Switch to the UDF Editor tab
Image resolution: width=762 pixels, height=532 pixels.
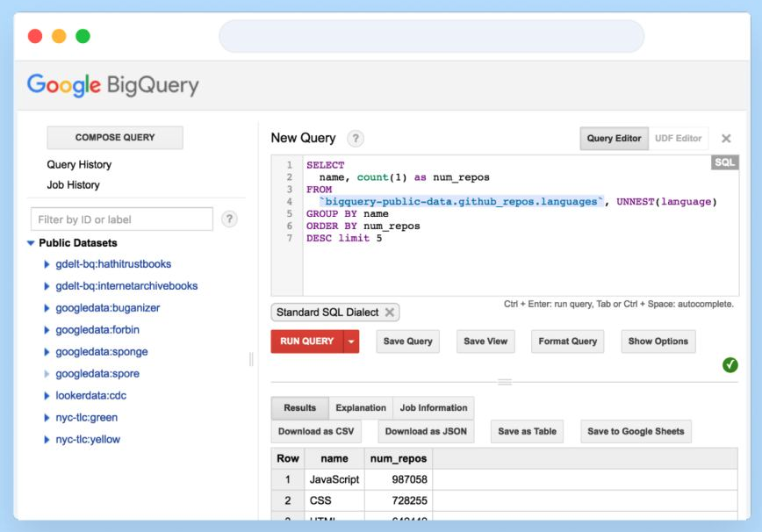pyautogui.click(x=678, y=139)
